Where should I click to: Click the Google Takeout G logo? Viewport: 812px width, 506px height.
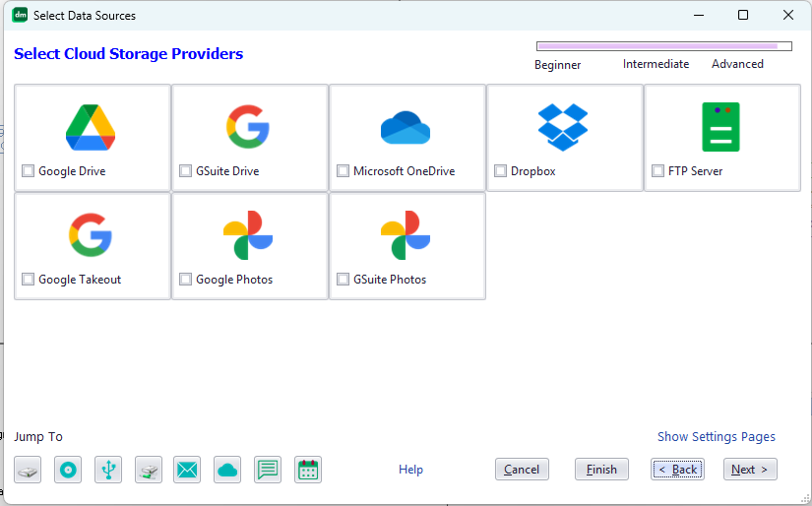click(91, 235)
